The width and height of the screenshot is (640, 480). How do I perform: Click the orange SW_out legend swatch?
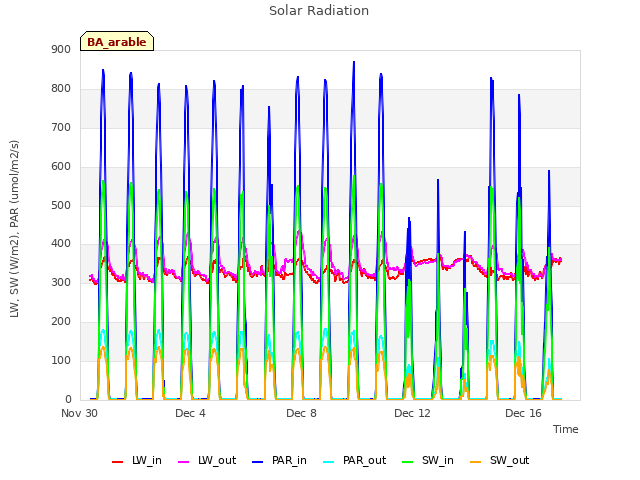[476, 462]
